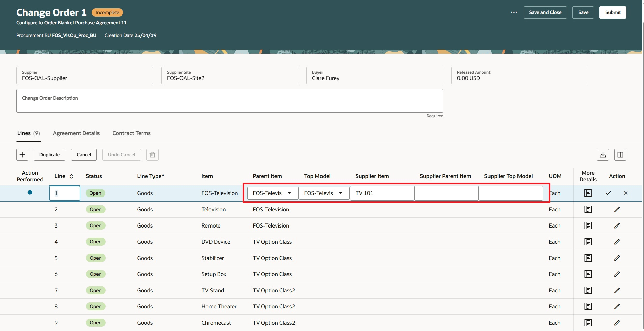
Task: Click the Change Order Description field
Action: pos(229,100)
